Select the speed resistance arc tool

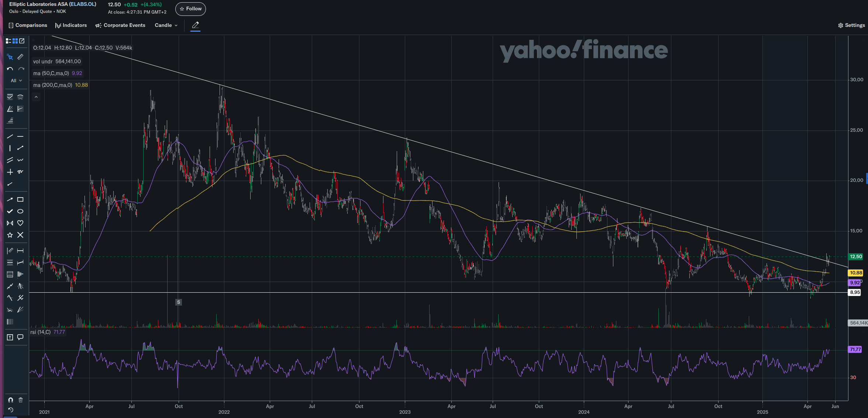click(x=10, y=310)
